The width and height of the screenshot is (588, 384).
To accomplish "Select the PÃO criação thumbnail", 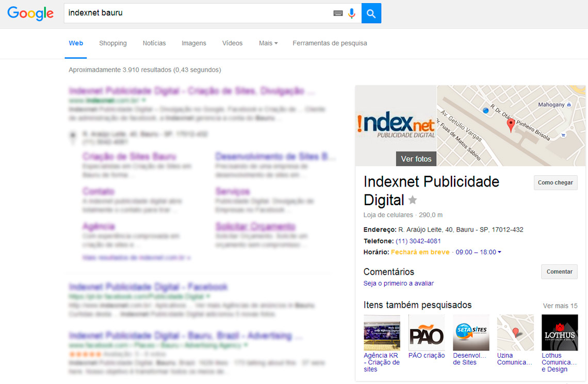I will [x=427, y=332].
